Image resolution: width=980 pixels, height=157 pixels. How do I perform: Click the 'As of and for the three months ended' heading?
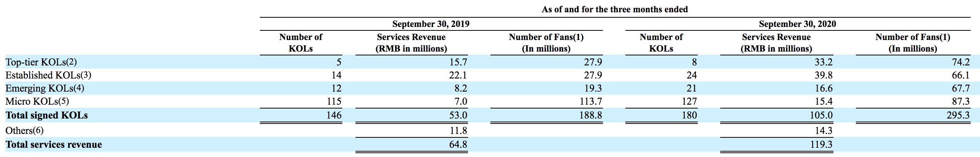coord(615,9)
